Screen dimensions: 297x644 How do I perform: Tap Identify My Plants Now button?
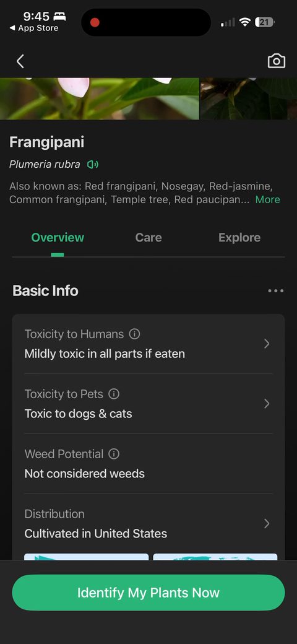pyautogui.click(x=148, y=592)
